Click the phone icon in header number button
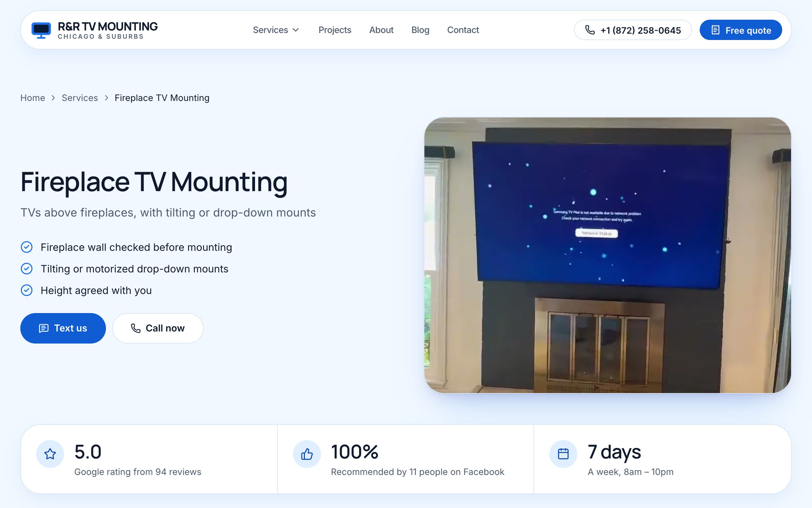This screenshot has width=812, height=508. click(x=590, y=30)
